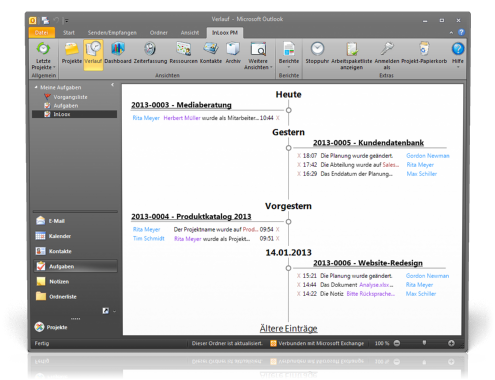Open project 2013-0003 - Mediaberatung

[181, 105]
